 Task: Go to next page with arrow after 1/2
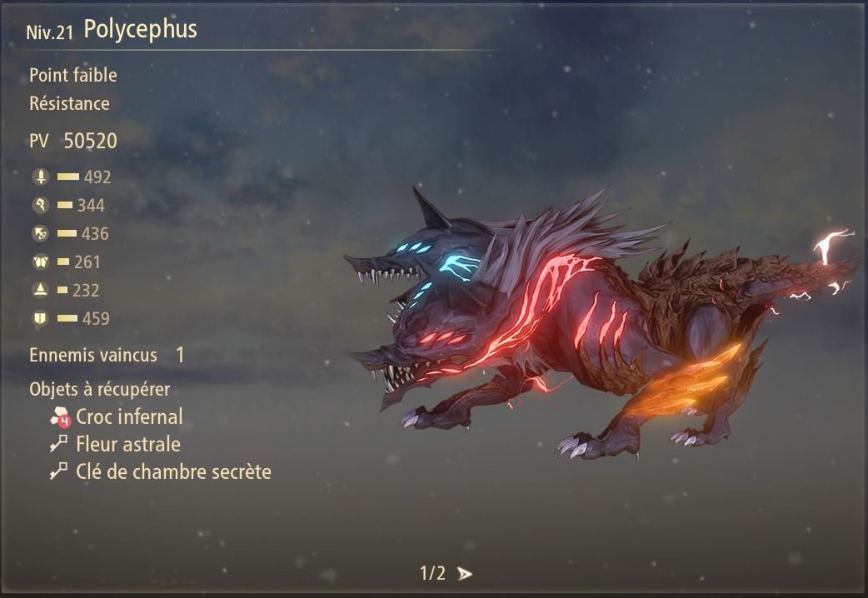tap(465, 574)
